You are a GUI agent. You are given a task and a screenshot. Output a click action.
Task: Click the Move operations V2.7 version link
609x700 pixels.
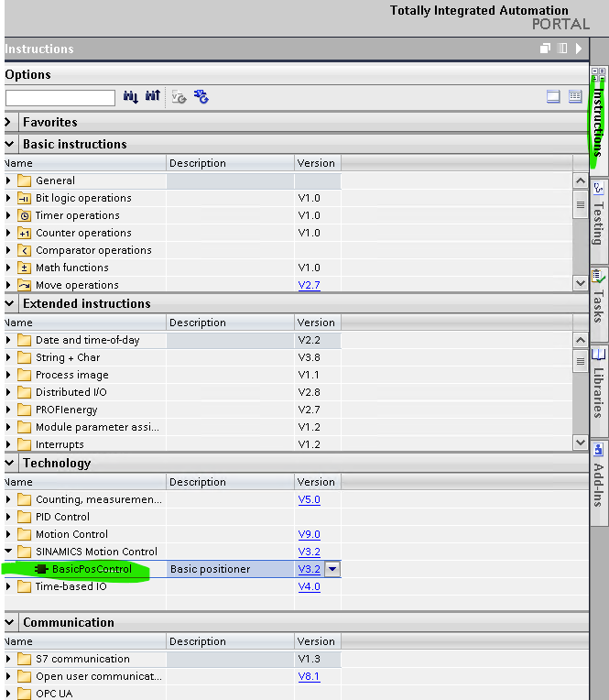click(x=309, y=285)
